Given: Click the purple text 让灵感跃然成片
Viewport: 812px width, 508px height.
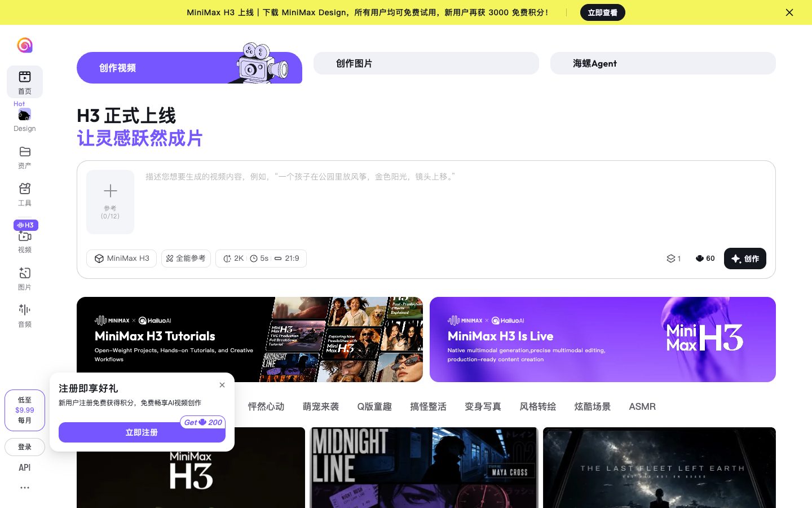Looking at the screenshot, I should 140,138.
